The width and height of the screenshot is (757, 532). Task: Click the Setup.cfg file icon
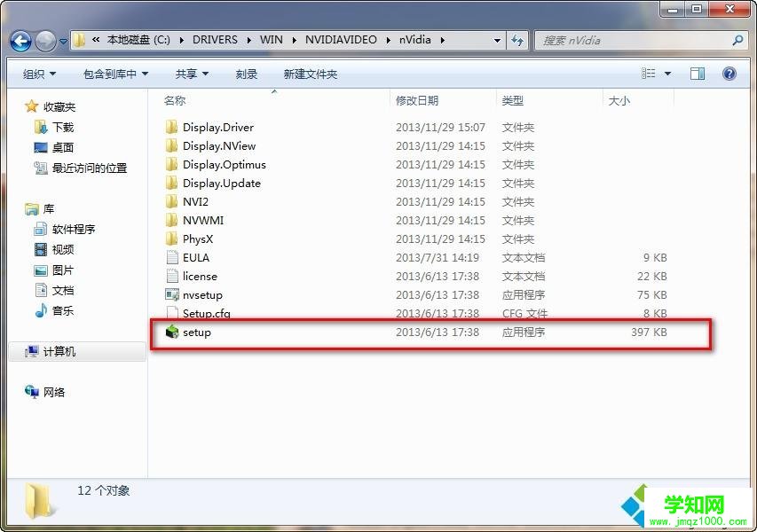click(x=172, y=313)
